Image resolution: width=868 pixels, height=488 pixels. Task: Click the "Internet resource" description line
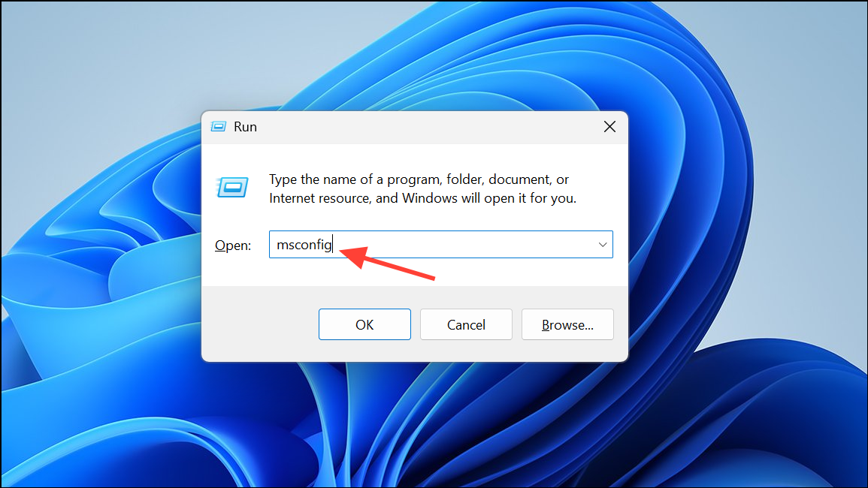click(423, 198)
